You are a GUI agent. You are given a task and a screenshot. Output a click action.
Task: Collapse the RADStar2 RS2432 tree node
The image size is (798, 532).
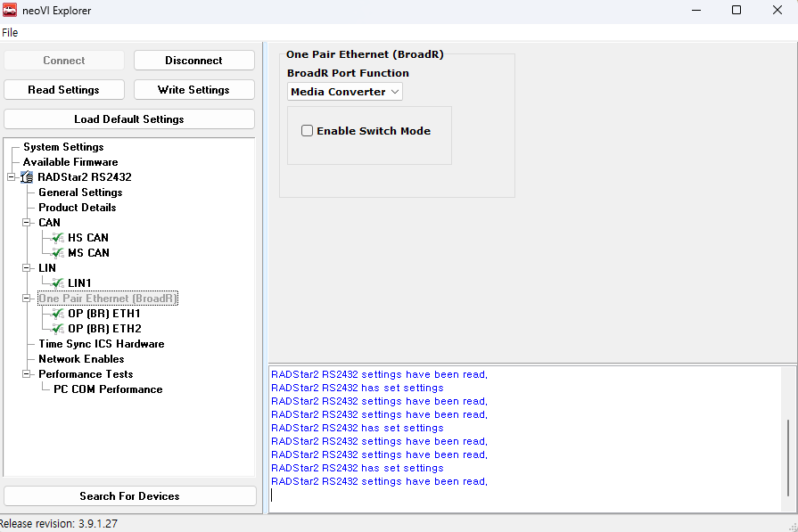(12, 177)
